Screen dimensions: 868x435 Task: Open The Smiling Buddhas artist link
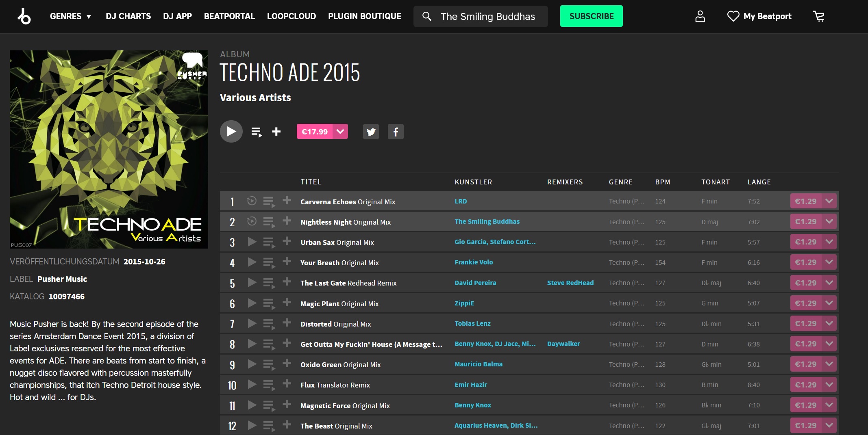(487, 221)
